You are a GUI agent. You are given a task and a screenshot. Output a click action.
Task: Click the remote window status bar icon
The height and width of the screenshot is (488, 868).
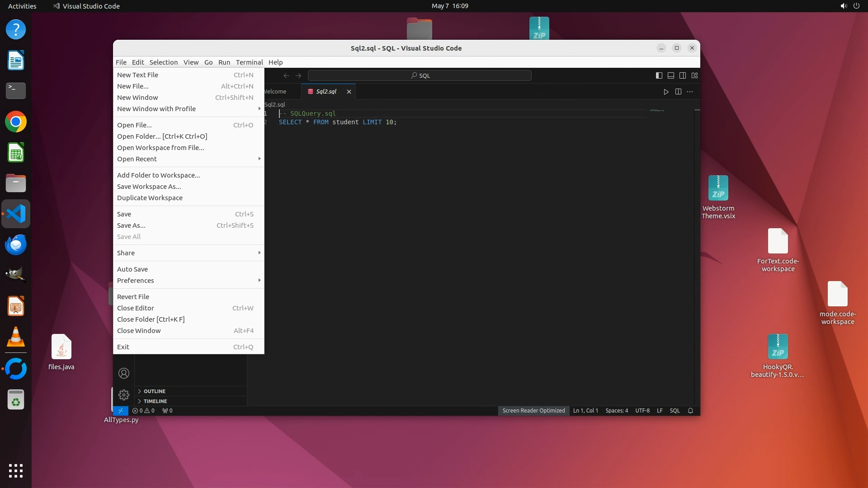pos(120,411)
